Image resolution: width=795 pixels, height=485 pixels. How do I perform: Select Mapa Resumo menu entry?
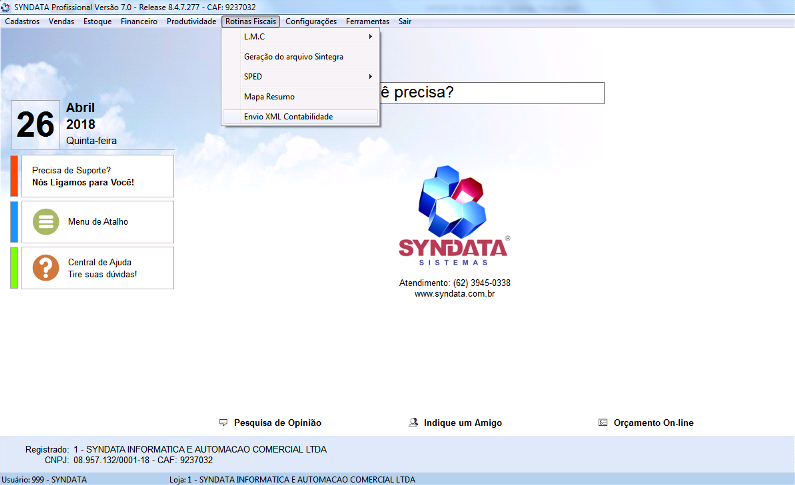point(301,96)
